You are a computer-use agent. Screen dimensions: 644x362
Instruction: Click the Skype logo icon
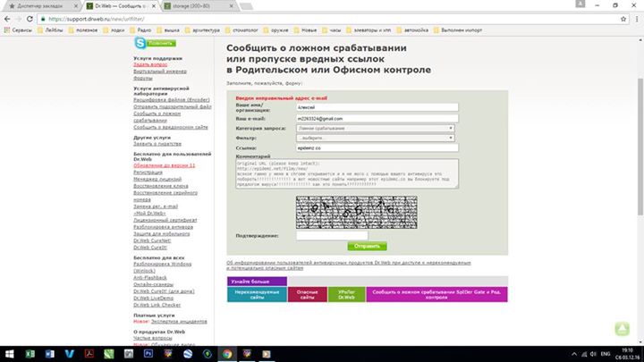coord(140,43)
